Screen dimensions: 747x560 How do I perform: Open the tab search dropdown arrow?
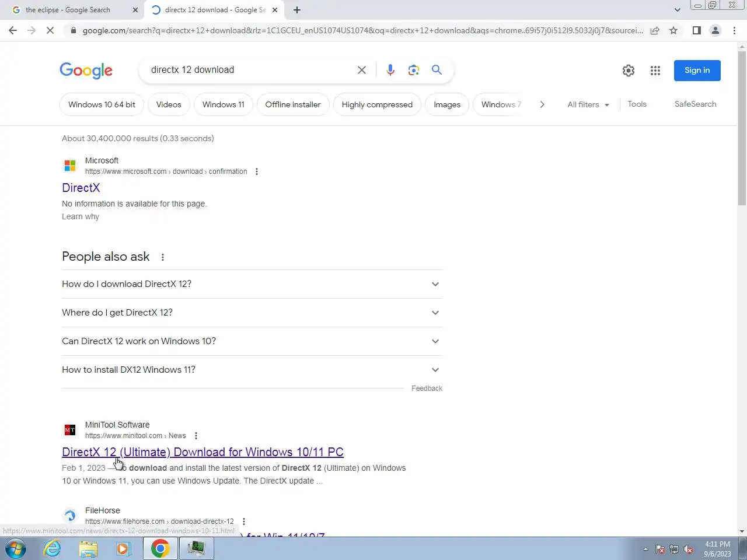pyautogui.click(x=677, y=10)
